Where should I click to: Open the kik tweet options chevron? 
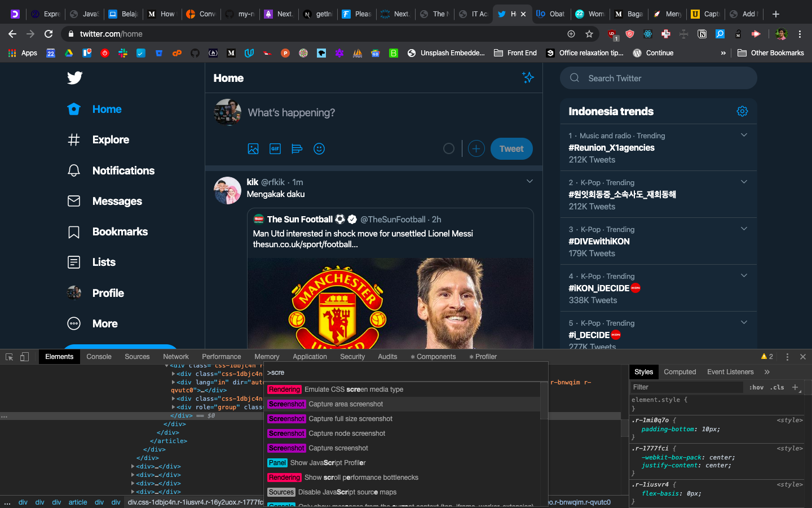click(529, 181)
